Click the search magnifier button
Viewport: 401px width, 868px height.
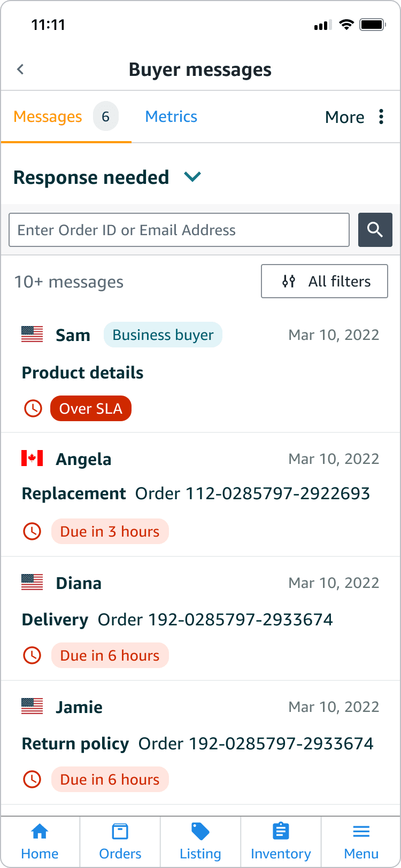[375, 230]
